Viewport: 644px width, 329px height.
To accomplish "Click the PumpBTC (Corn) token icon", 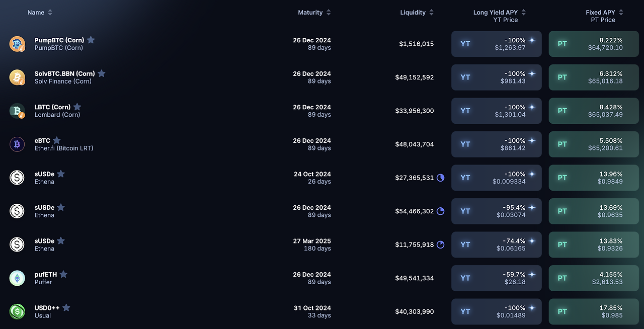I will coord(17,44).
